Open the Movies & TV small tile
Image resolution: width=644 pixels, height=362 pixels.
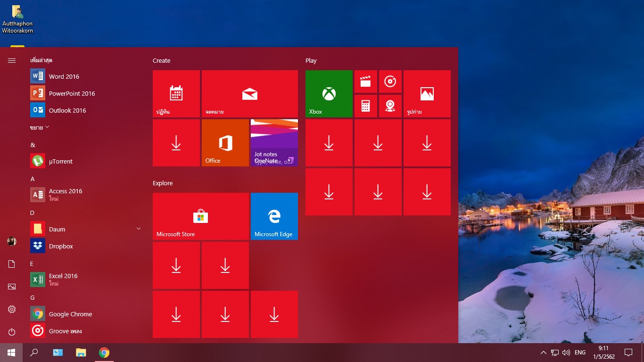tap(366, 82)
